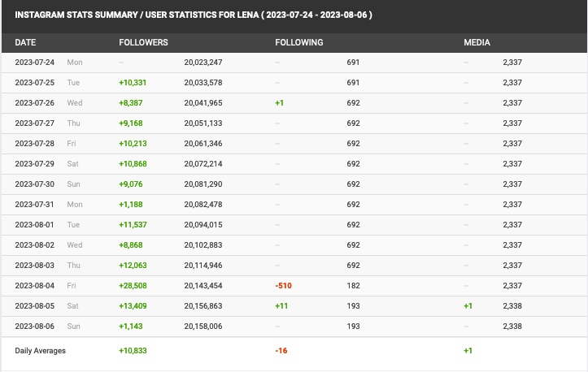Click follower total 20,158,006
This screenshot has height=372, width=588.
(203, 326)
